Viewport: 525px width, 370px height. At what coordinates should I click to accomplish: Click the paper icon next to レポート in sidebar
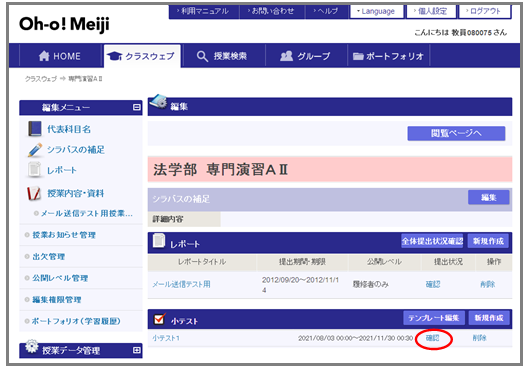[x=34, y=170]
